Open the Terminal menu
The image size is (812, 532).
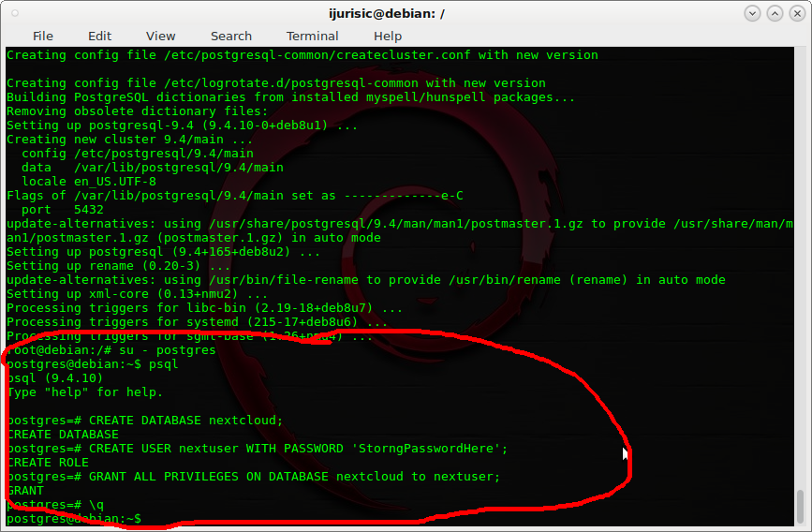[x=312, y=36]
